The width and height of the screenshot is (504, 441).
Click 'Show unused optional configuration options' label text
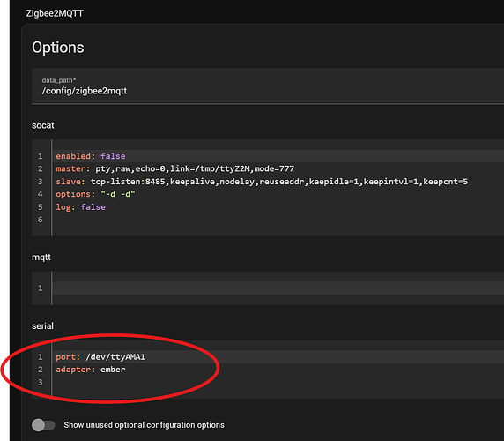[144, 425]
